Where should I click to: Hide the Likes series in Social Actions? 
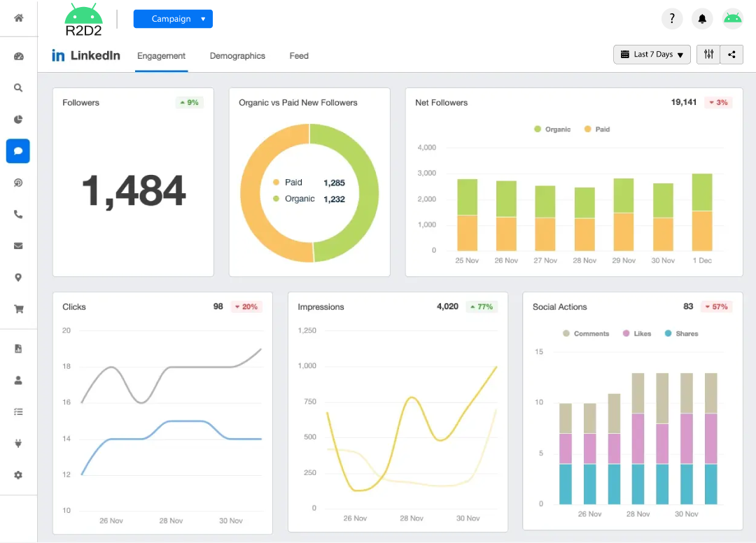pyautogui.click(x=636, y=334)
